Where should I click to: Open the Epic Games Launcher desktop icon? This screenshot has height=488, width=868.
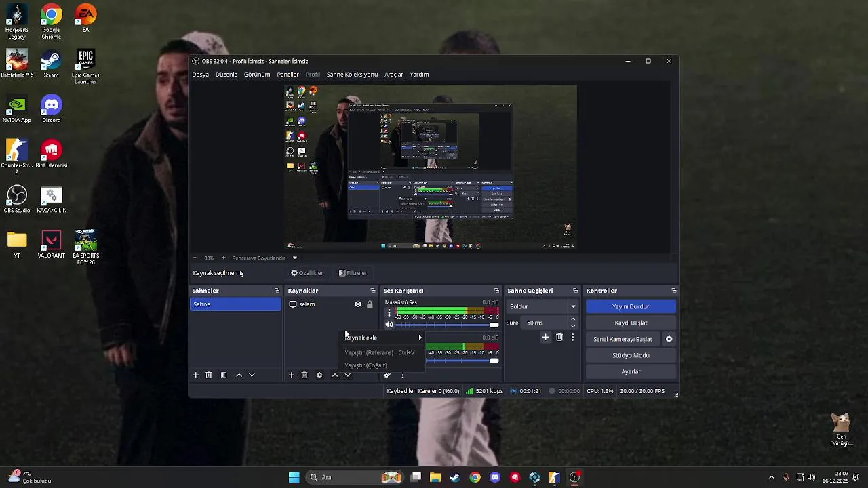coord(85,67)
